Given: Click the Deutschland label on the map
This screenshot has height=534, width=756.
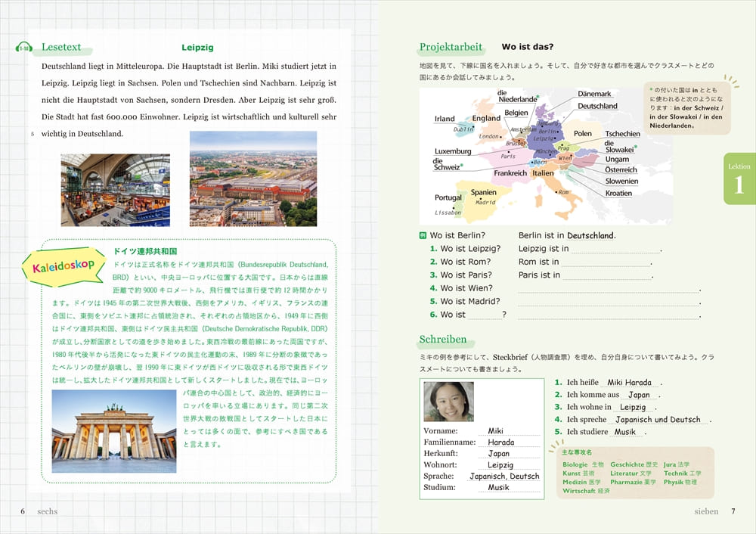Looking at the screenshot, I should (597, 107).
